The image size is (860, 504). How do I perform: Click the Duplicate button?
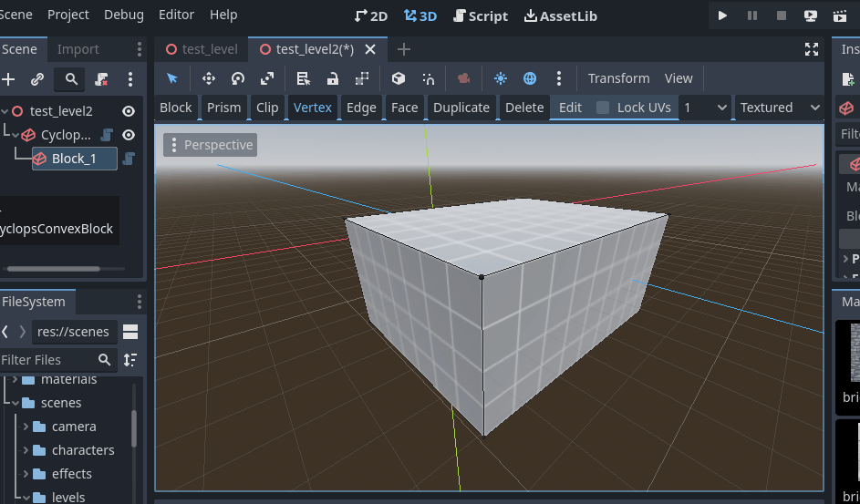click(x=461, y=108)
